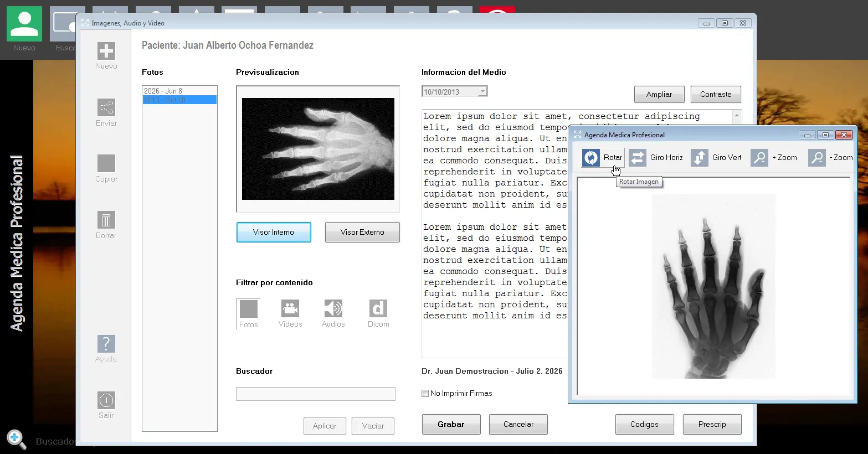Click the Enviar share icon

(x=106, y=107)
